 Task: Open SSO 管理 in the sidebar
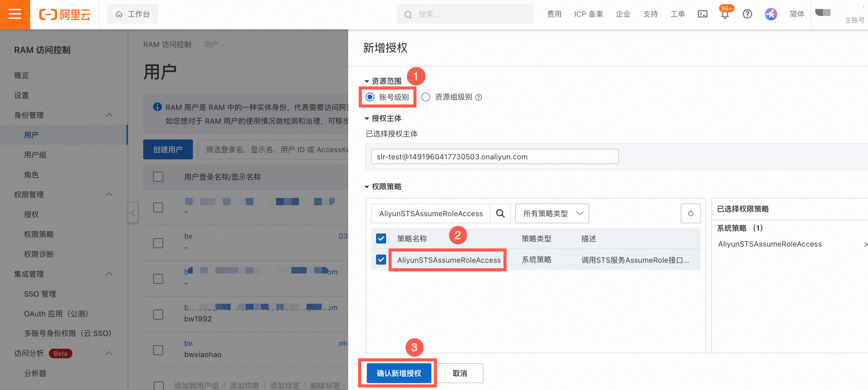pyautogui.click(x=40, y=294)
